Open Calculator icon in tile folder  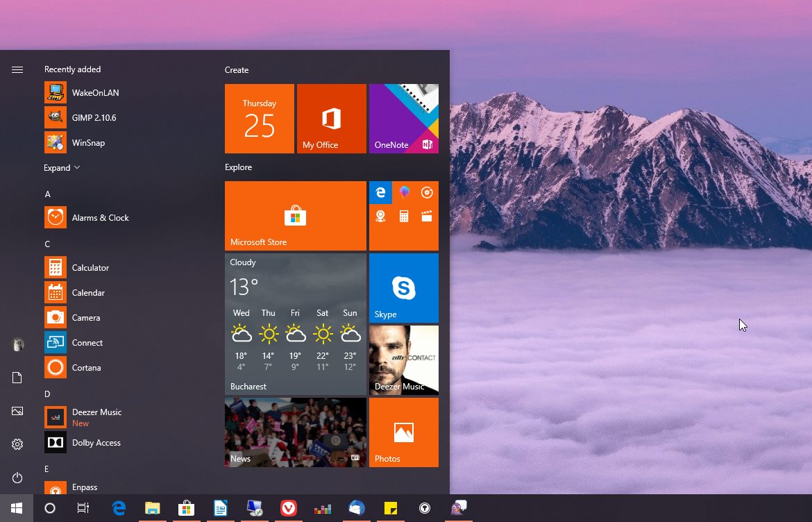(404, 216)
